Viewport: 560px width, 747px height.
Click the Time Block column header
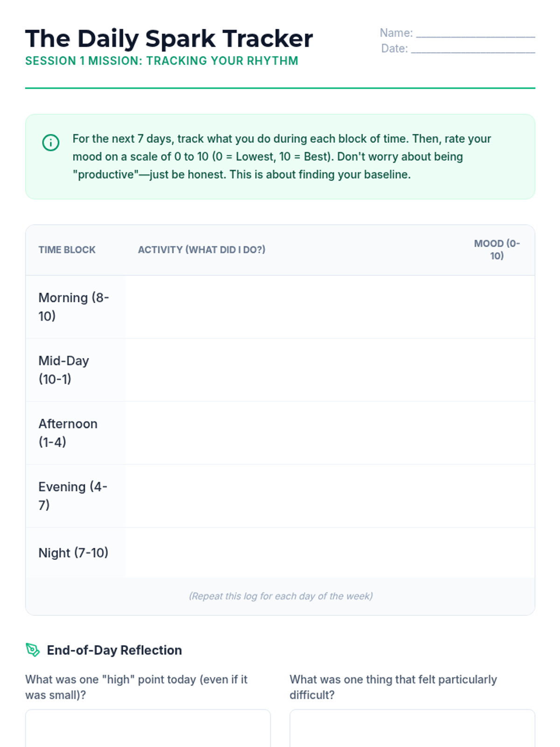click(x=67, y=250)
